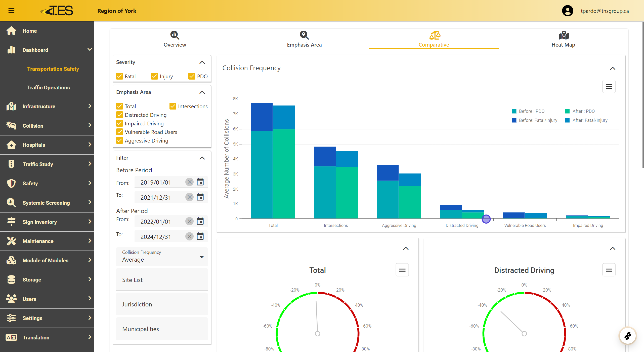Click the Site List filter button
This screenshot has width=644, height=352.
(x=162, y=280)
